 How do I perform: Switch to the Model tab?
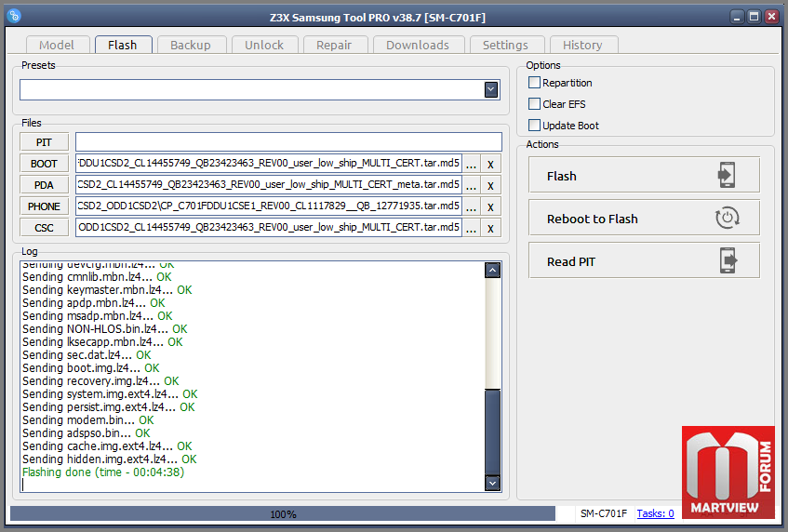click(58, 45)
